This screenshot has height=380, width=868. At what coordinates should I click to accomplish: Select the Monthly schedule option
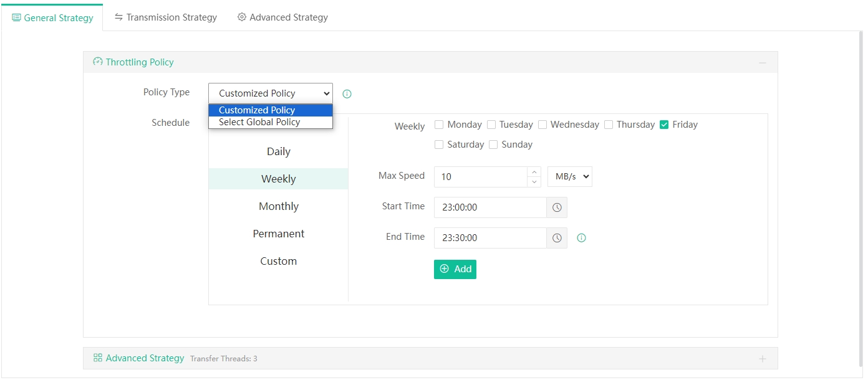279,206
